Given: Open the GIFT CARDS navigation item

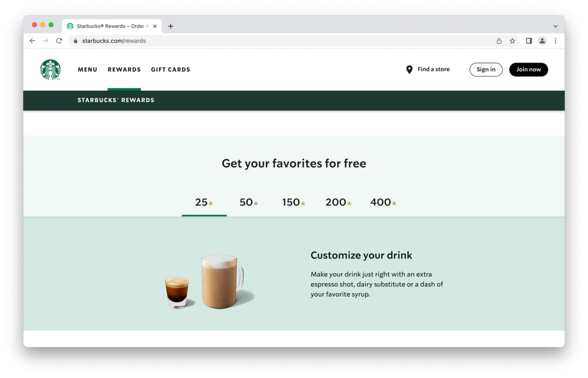Looking at the screenshot, I should pyautogui.click(x=171, y=69).
